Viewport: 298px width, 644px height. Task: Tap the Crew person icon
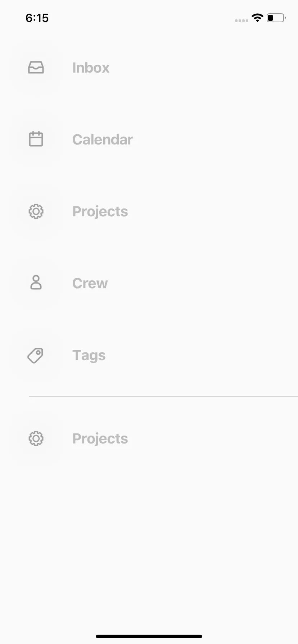(36, 283)
